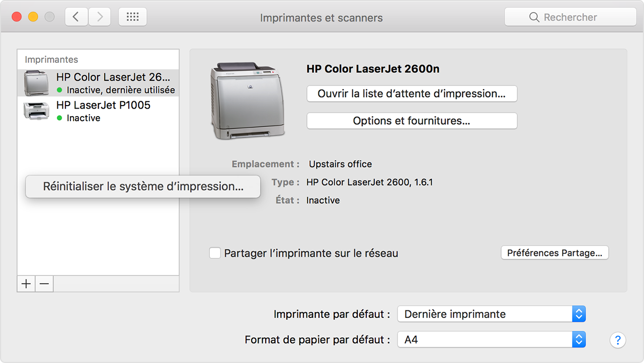This screenshot has height=363, width=644.
Task: Click the Upstairs office location text
Action: click(x=340, y=164)
